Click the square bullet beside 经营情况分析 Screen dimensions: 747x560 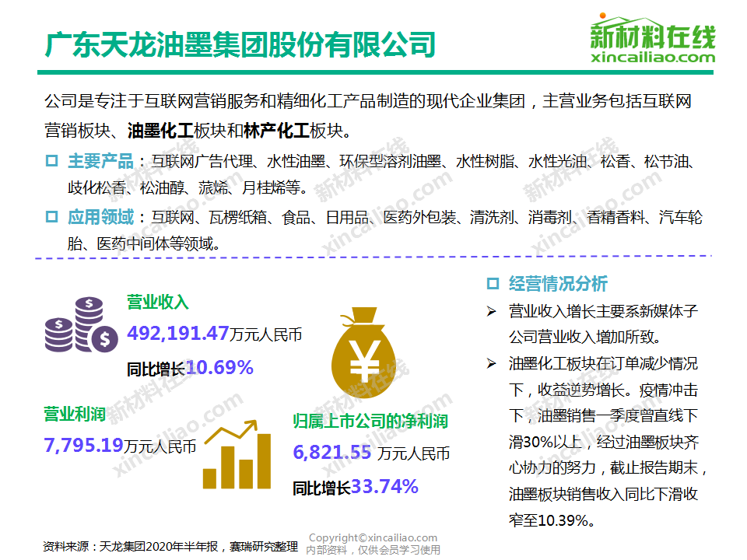(493, 283)
